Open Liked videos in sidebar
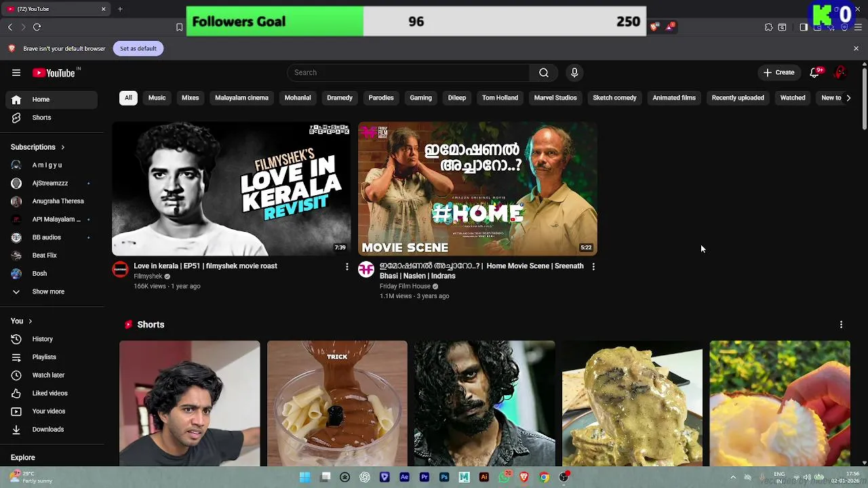The image size is (868, 488). (53, 393)
